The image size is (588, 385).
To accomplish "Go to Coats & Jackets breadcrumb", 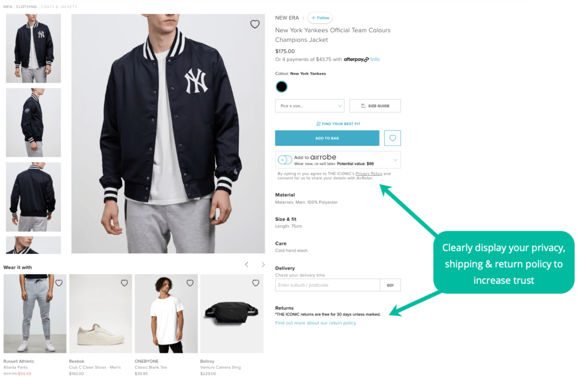I will [59, 7].
